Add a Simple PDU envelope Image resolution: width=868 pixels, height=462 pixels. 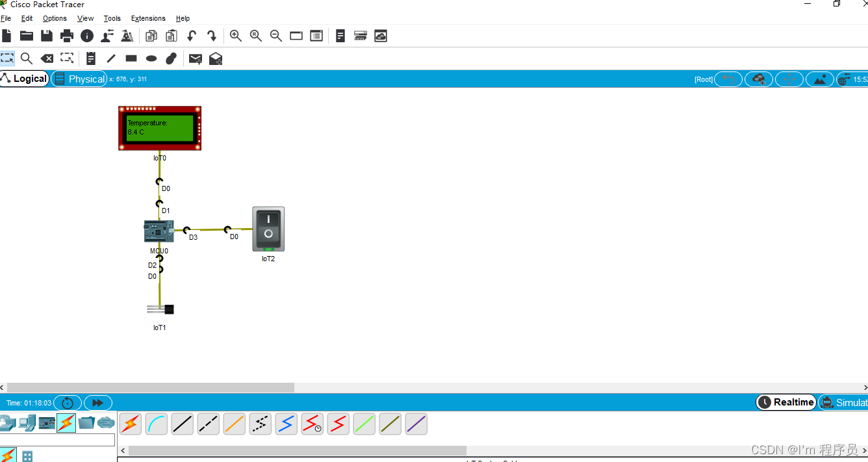coord(196,58)
